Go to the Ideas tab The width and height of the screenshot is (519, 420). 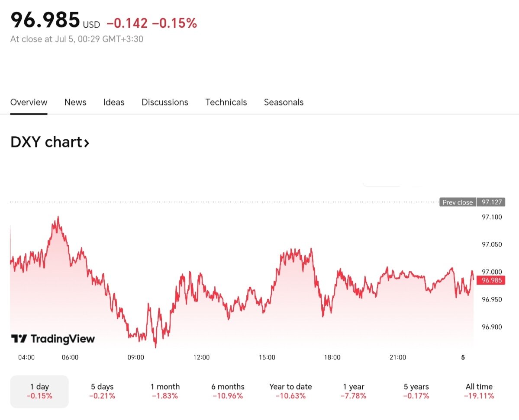click(x=114, y=103)
